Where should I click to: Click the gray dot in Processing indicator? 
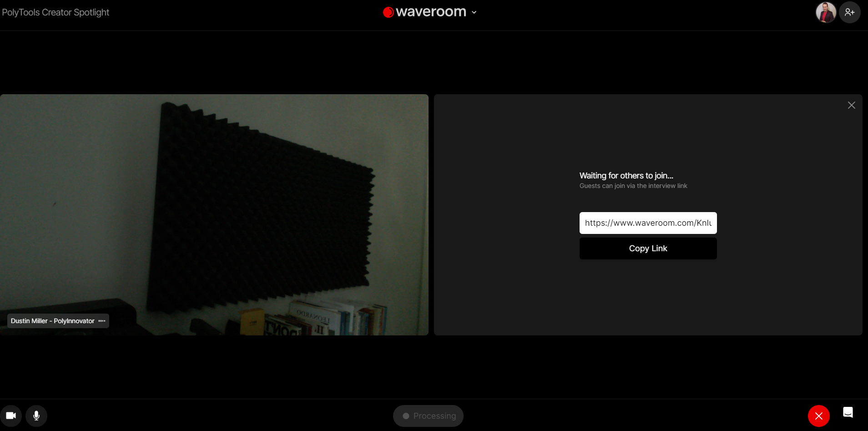pos(406,416)
